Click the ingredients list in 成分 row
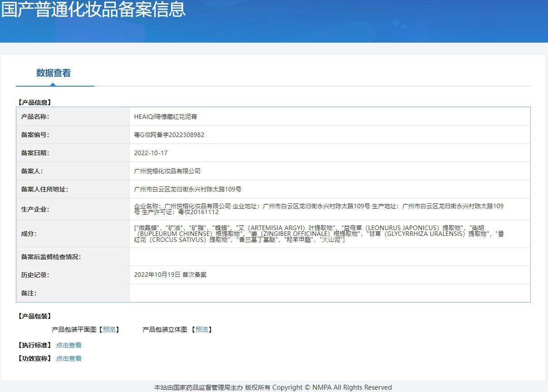The image size is (548, 392). coord(318,234)
